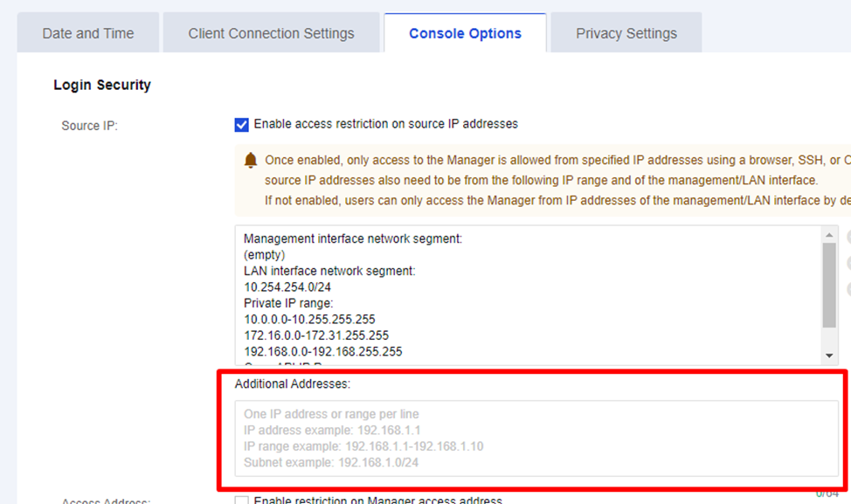851x504 pixels.
Task: Click the scrollbar thumb in segment list
Action: point(829,286)
